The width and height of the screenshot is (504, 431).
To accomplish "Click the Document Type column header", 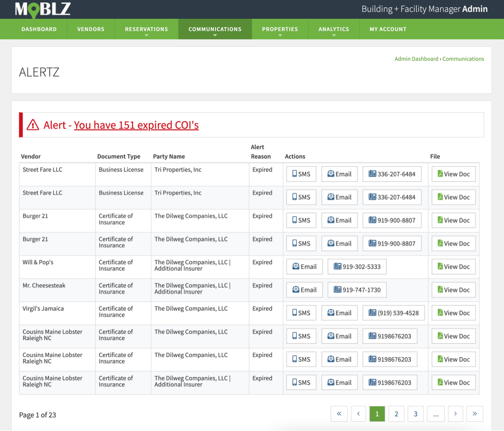I will (x=119, y=156).
